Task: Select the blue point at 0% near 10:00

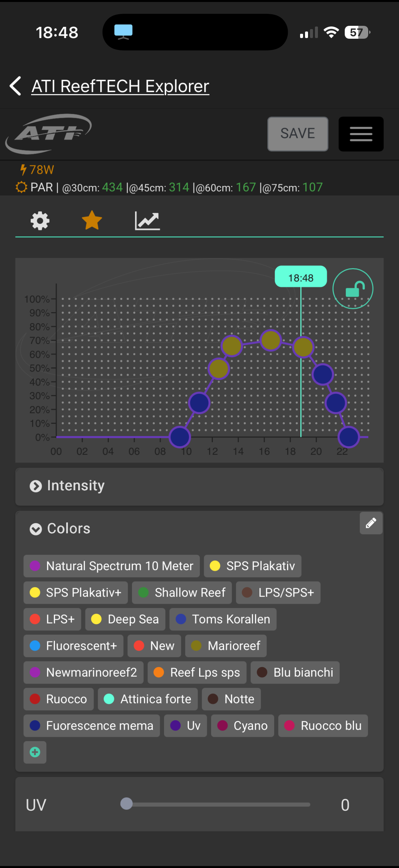Action: pos(180,437)
